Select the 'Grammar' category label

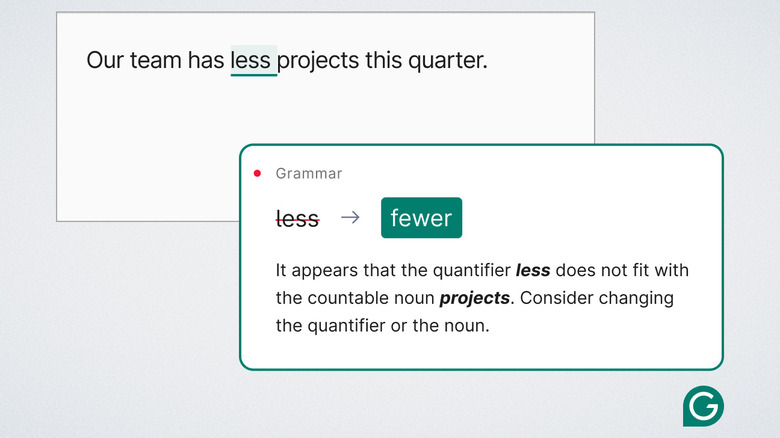(309, 174)
